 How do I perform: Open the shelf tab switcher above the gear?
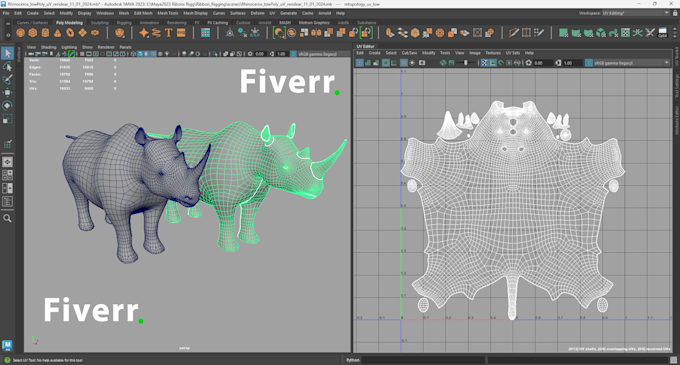[x=8, y=24]
